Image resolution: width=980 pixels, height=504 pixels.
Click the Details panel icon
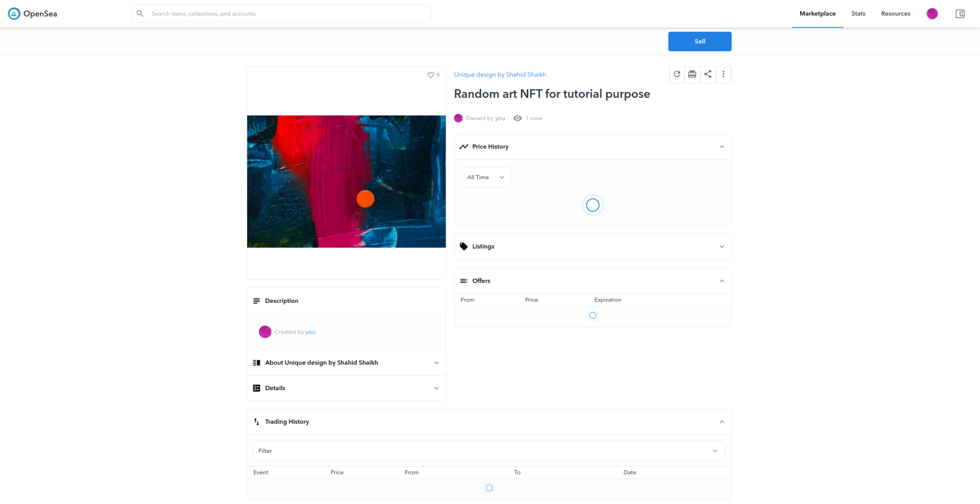tap(256, 388)
